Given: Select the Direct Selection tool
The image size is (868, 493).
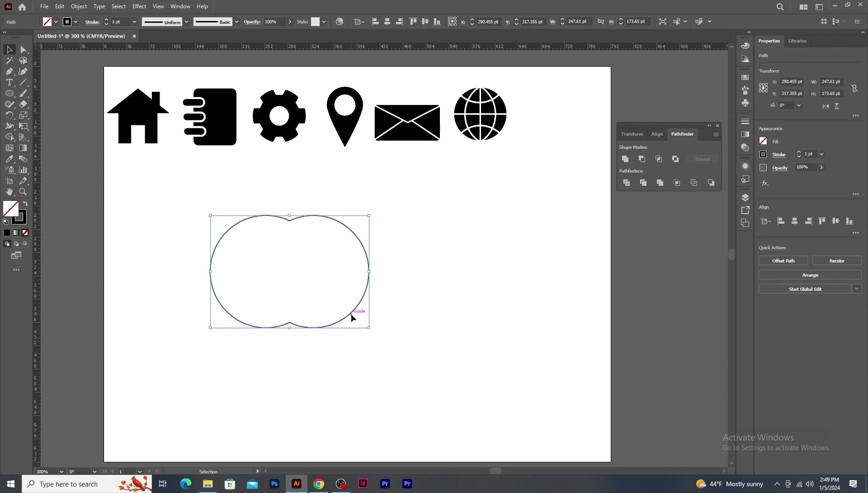Looking at the screenshot, I should (x=24, y=49).
